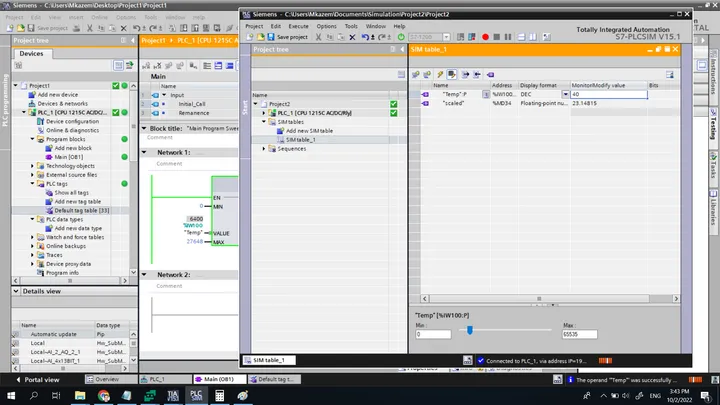Click the open project icon in PLCSIM toolbar
This screenshot has width=720, height=405.
click(x=260, y=37)
